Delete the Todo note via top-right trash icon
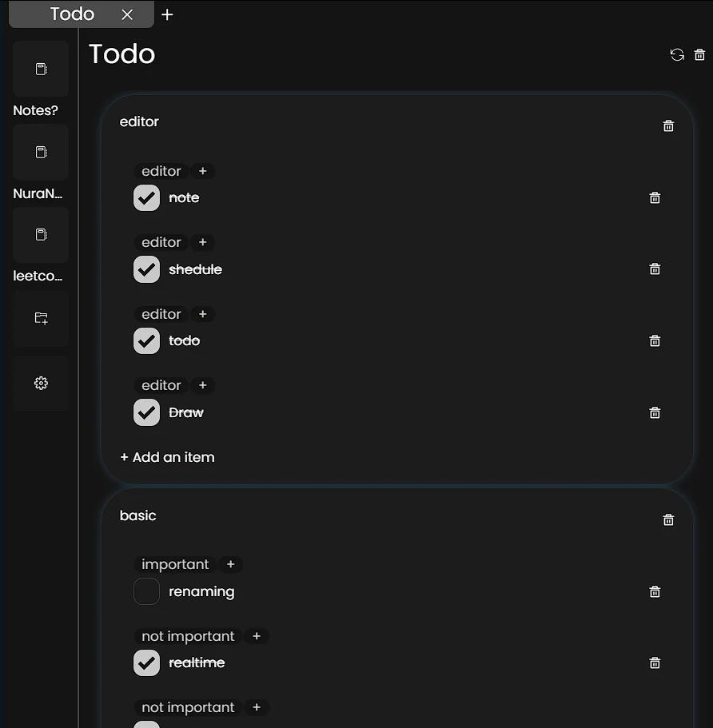Image resolution: width=713 pixels, height=728 pixels. coord(700,54)
